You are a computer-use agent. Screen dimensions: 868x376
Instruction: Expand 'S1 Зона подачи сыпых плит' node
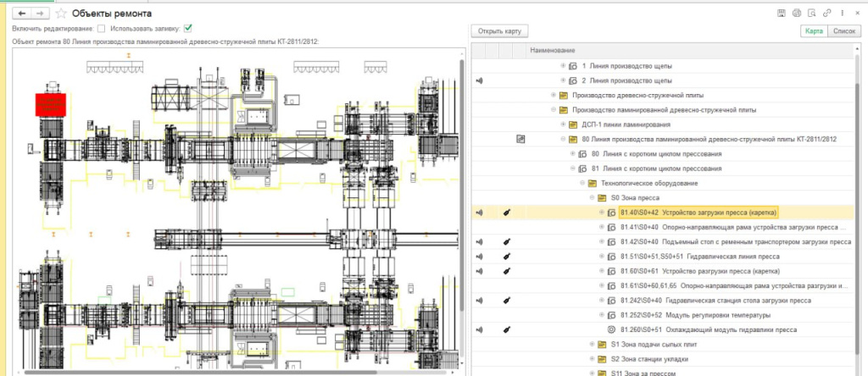591,344
